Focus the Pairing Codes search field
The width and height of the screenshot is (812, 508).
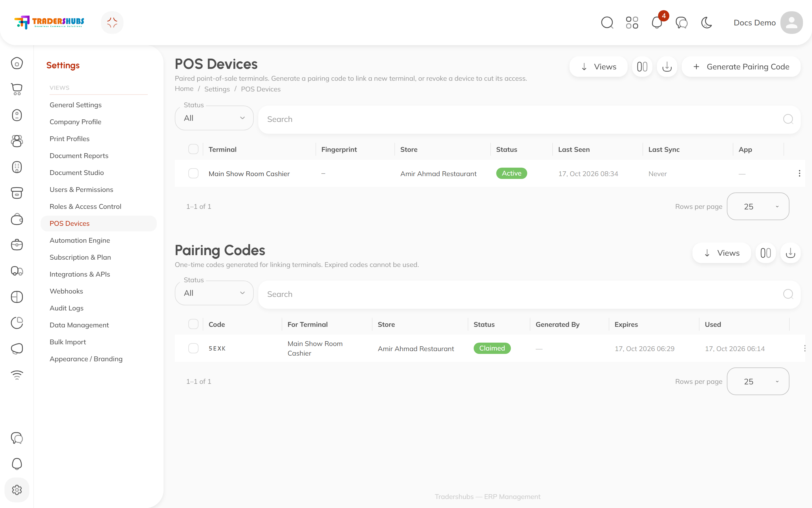529,294
